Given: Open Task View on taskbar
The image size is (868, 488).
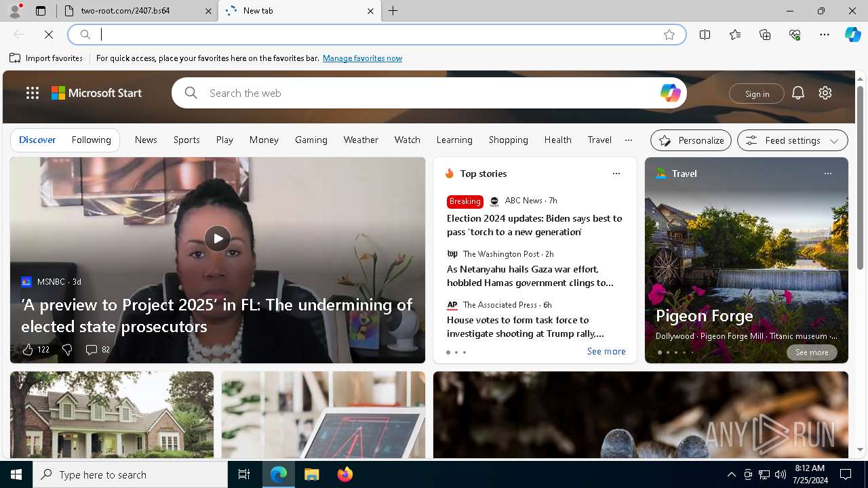Looking at the screenshot, I should point(244,474).
